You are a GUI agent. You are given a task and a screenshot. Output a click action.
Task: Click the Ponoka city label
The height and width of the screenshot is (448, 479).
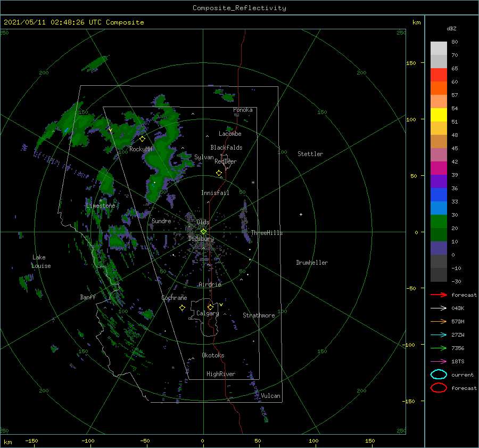[x=243, y=110]
